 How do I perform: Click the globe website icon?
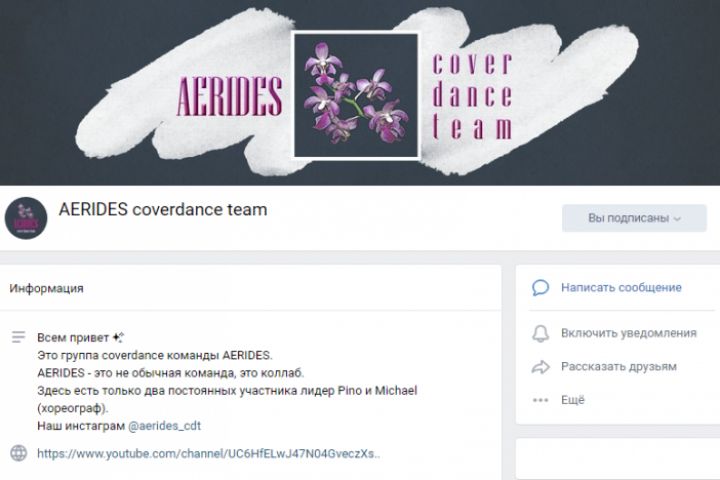point(18,453)
